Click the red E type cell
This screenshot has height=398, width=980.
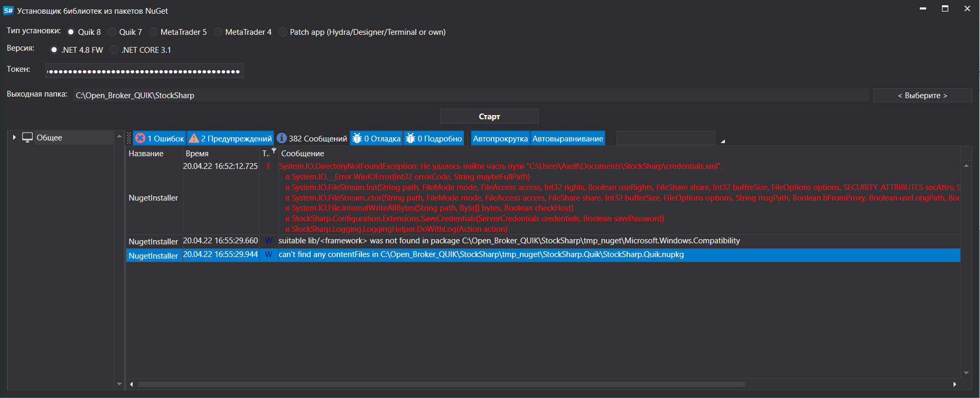tap(268, 166)
